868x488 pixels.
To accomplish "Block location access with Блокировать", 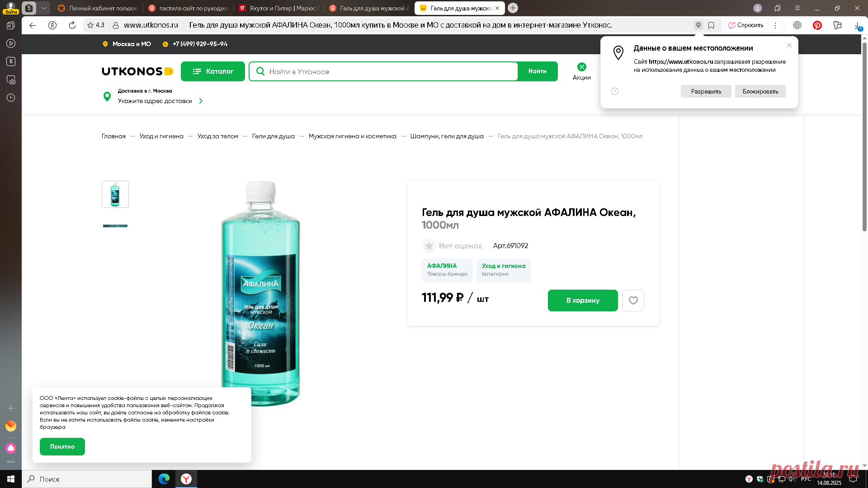I will click(760, 91).
